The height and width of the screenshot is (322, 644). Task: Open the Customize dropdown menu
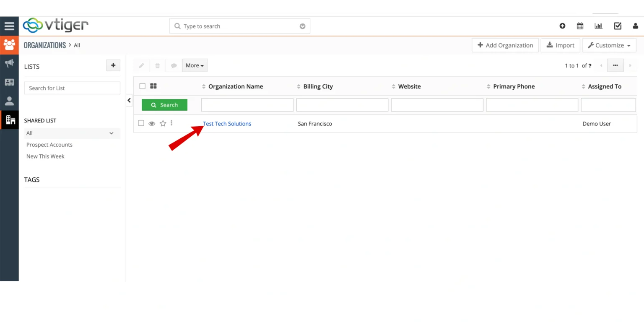pyautogui.click(x=609, y=45)
